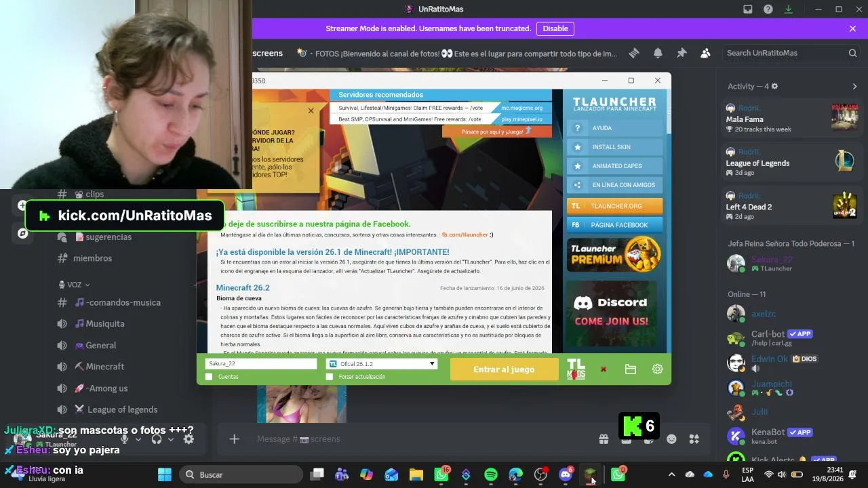
Task: Open Microsoft Teams from the taskbar
Action: 341,474
